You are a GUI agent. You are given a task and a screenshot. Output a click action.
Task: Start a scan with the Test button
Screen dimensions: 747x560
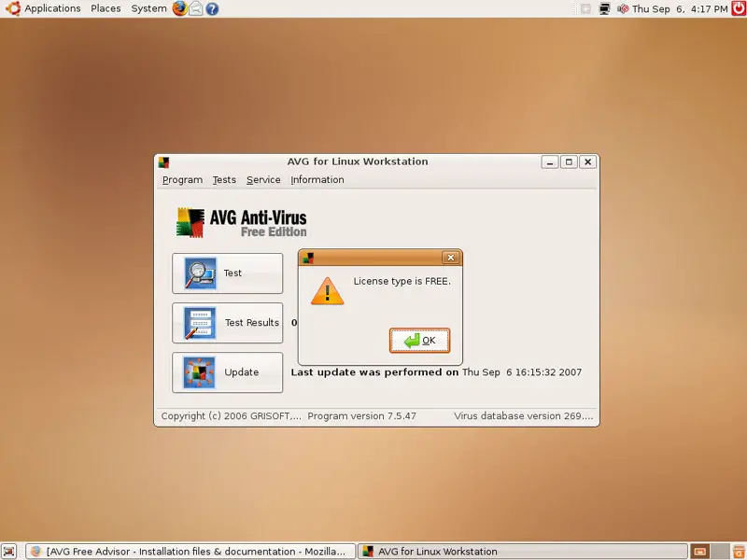tap(227, 273)
